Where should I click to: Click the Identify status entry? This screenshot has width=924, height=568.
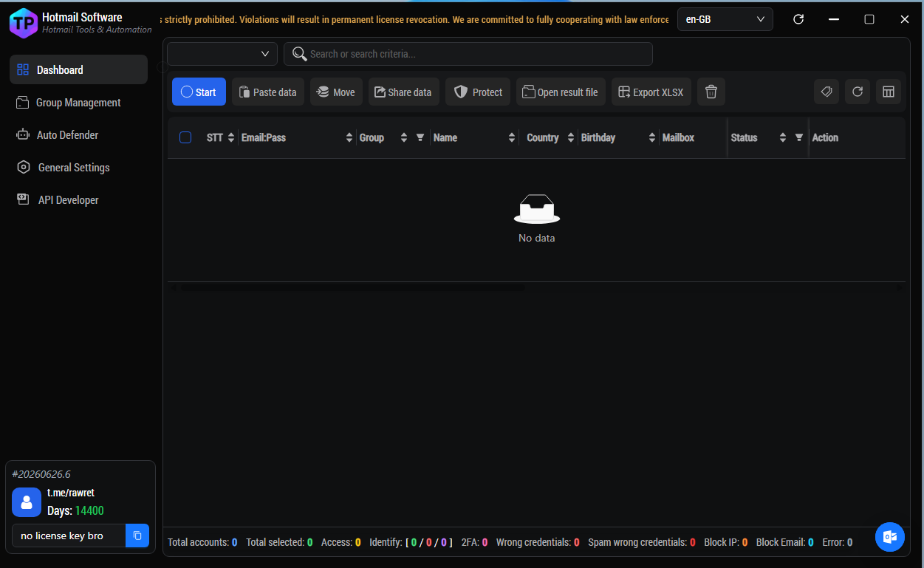click(411, 542)
